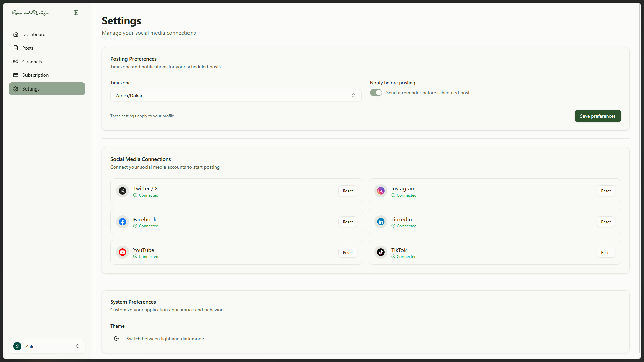
Task: Click the Facebook logo icon
Action: click(122, 222)
